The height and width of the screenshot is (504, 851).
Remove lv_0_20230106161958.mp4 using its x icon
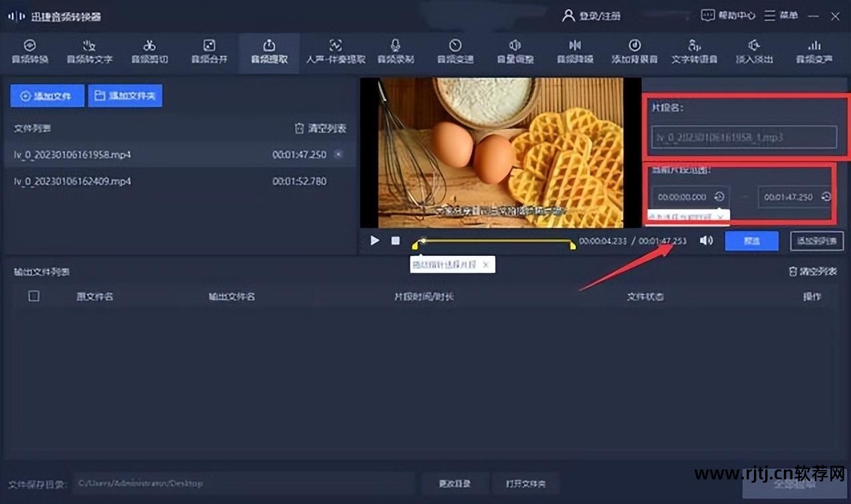(338, 154)
